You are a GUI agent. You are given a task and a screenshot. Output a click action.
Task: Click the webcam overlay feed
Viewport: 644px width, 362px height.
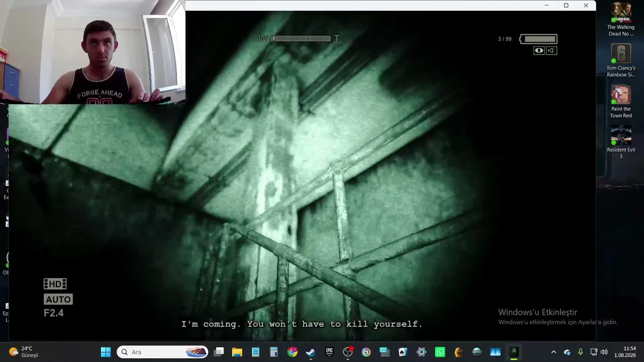pyautogui.click(x=93, y=52)
